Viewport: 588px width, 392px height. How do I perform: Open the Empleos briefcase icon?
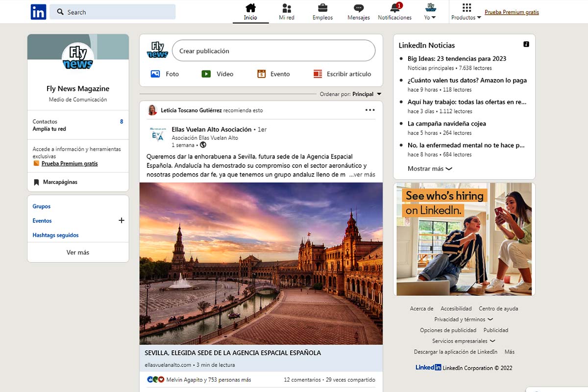click(x=322, y=8)
